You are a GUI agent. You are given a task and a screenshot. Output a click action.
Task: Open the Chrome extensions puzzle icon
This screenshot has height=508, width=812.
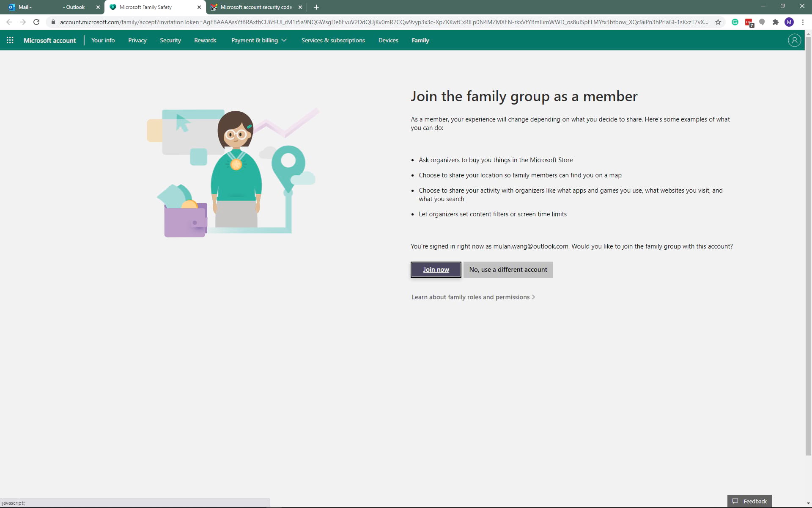776,22
